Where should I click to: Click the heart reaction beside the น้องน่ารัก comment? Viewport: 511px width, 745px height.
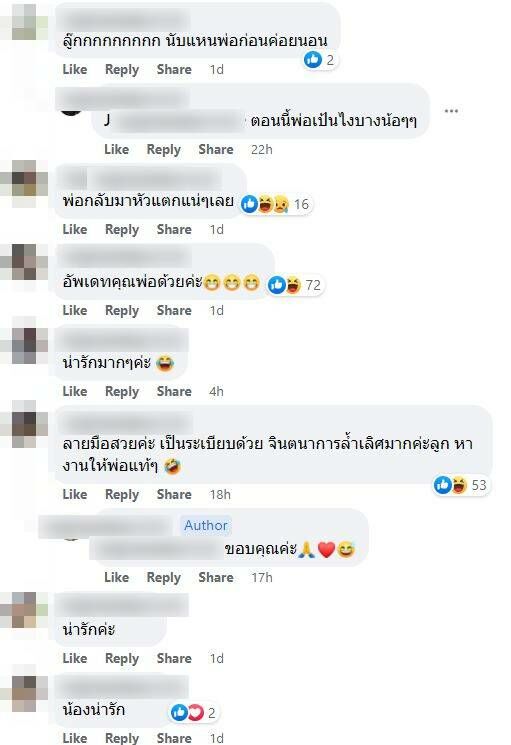pyautogui.click(x=196, y=712)
